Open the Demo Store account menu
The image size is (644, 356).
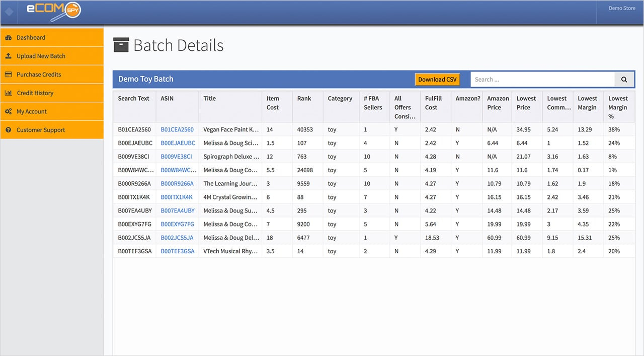(622, 9)
